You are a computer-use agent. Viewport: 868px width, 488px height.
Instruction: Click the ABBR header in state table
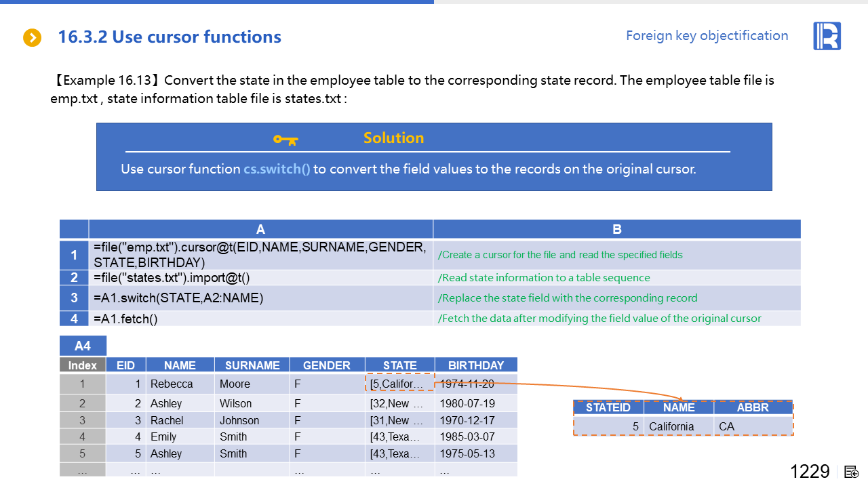(x=753, y=407)
